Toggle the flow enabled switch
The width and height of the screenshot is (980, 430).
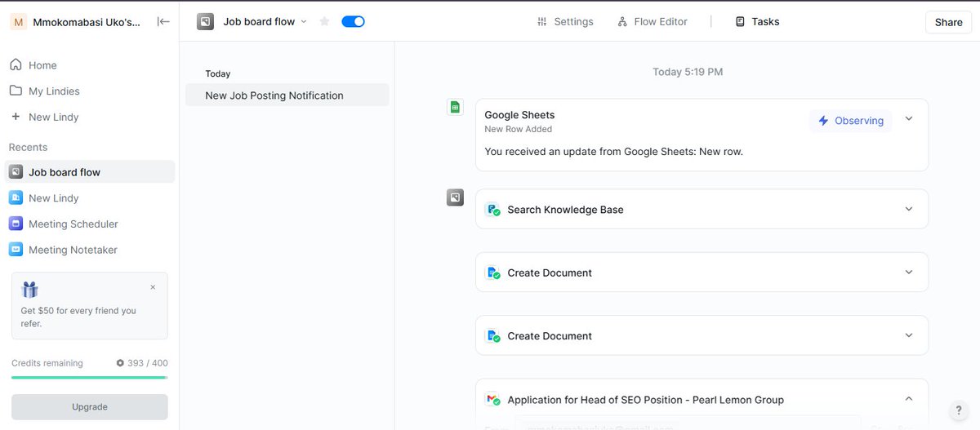tap(353, 22)
